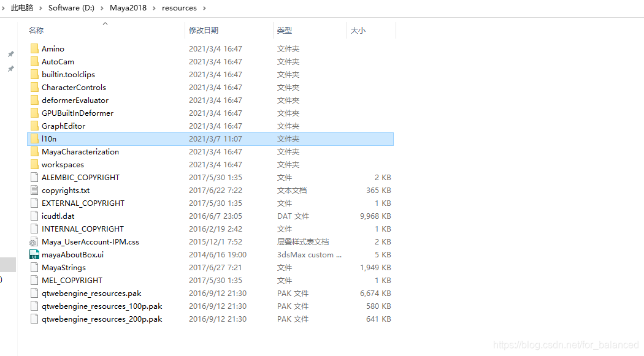Screen dimensions: 644x356
Task: Expand the chevron after Maya2018 in the path
Action: [x=154, y=8]
